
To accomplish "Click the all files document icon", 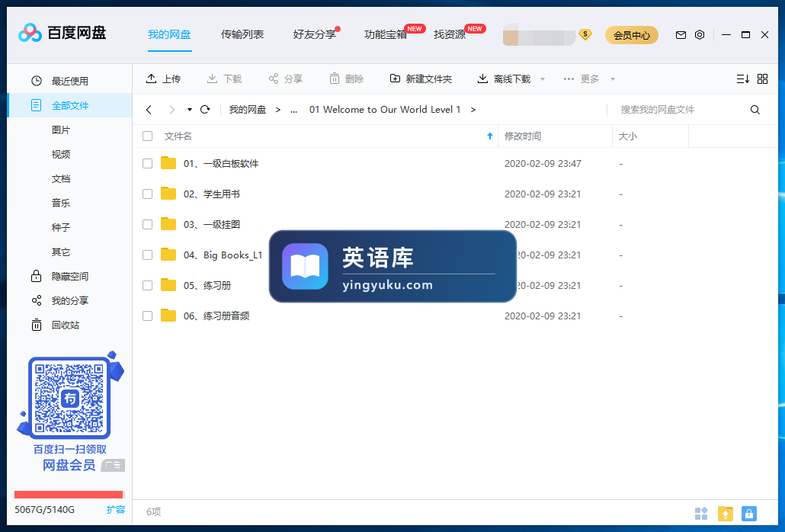I will [36, 105].
